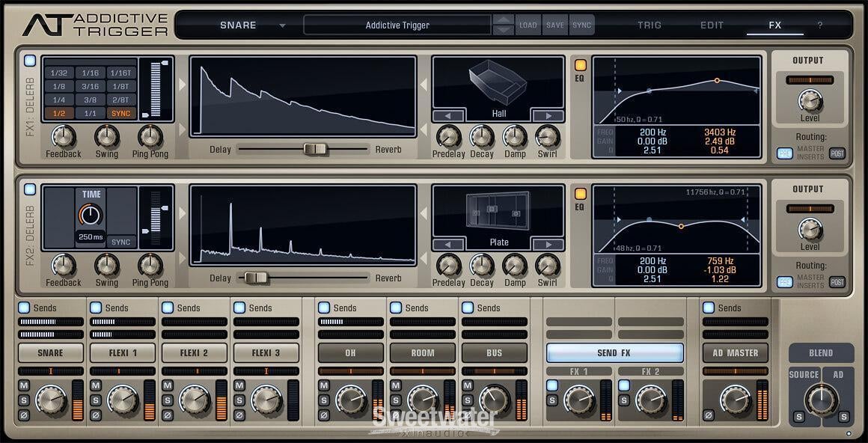Click the LOAD preset button
The image size is (868, 443).
[528, 25]
